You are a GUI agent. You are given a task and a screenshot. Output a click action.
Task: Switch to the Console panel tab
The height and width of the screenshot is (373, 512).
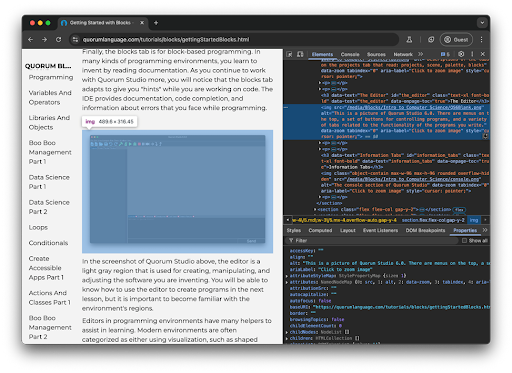click(x=350, y=54)
